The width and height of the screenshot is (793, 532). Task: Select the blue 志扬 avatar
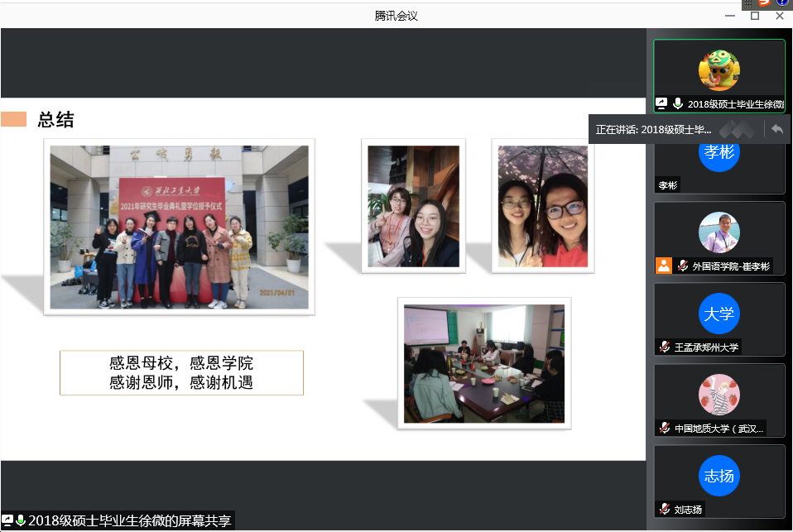tap(719, 477)
